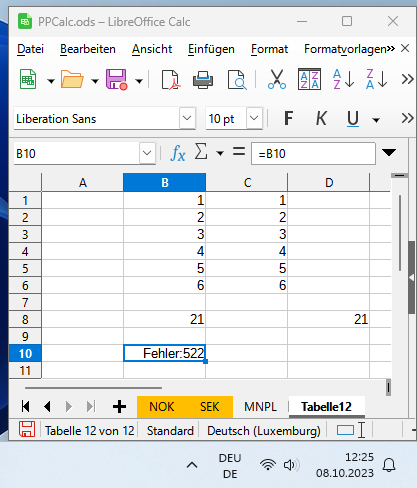Add new sheet with plus button
Viewport: 417px width, 488px height.
119,407
